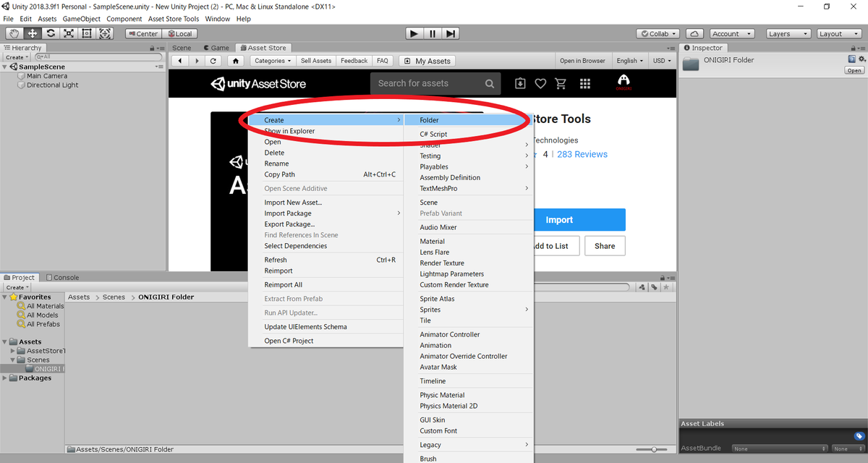Go forward in Asset Store browser
Image resolution: width=868 pixels, height=463 pixels.
click(196, 61)
